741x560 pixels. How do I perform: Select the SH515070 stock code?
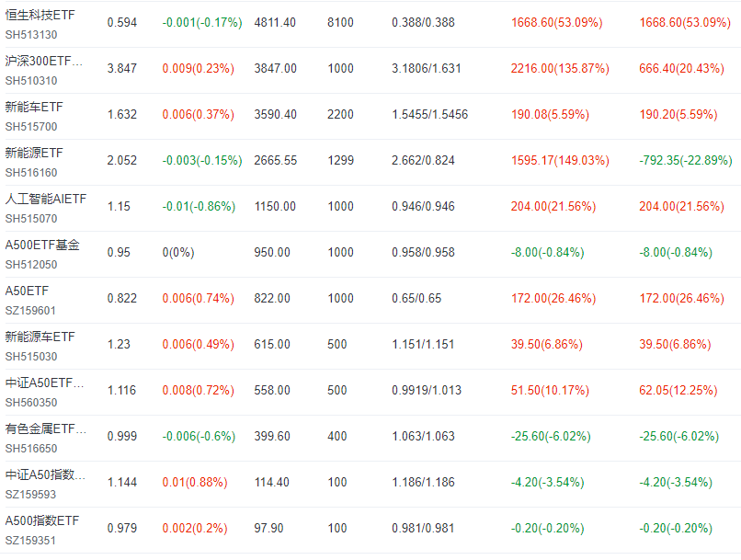(x=31, y=219)
